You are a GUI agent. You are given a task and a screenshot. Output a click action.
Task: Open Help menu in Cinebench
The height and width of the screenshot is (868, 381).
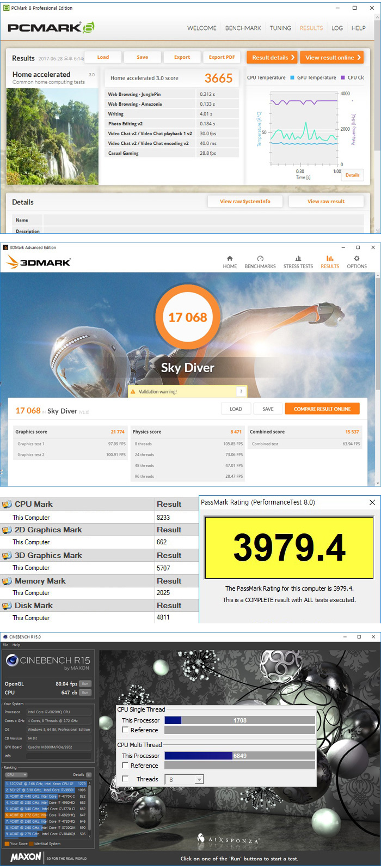(x=16, y=645)
